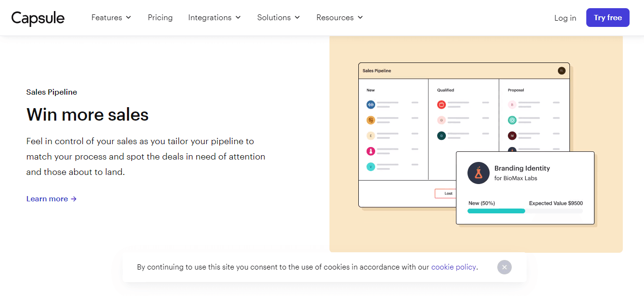Viewport: 644px width, 296px height.
Task: Select the teal V avatar in the New column
Action: click(x=370, y=167)
